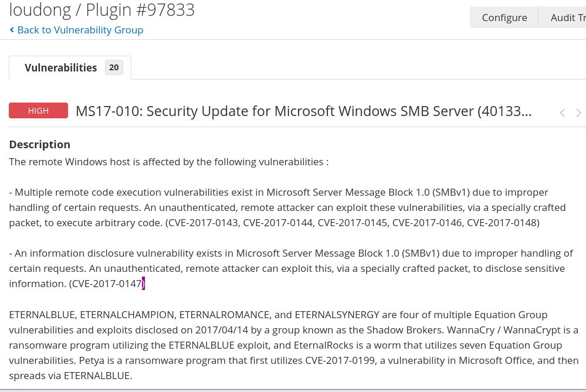
Task: Click the loudong / Plugin #97833 page heading
Action: pos(101,10)
